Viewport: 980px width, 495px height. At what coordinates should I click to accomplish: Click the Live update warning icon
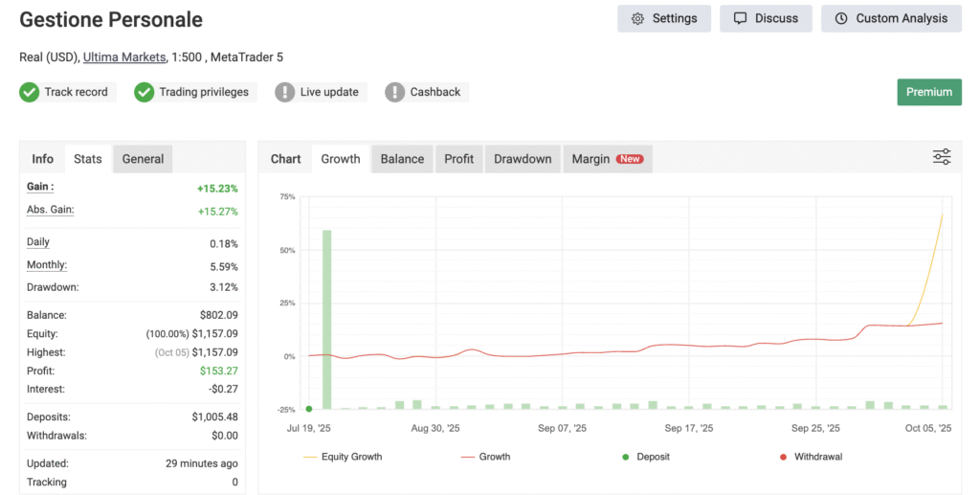tap(285, 92)
